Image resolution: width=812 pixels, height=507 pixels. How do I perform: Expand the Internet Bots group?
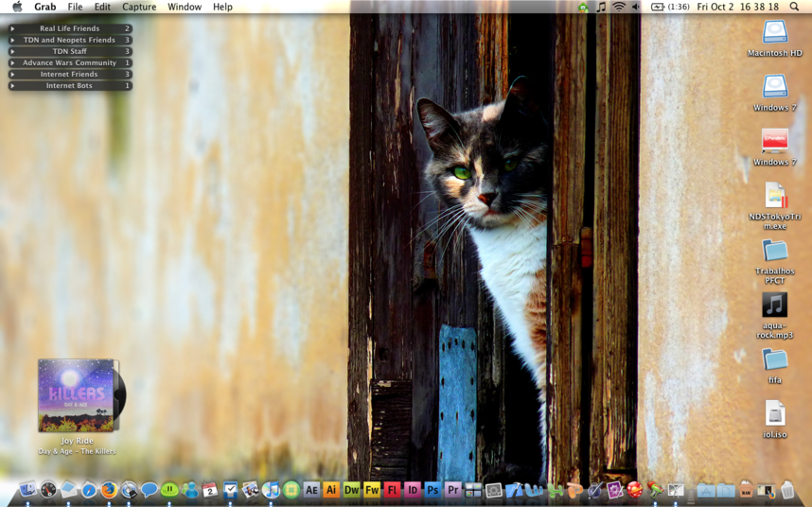click(12, 85)
